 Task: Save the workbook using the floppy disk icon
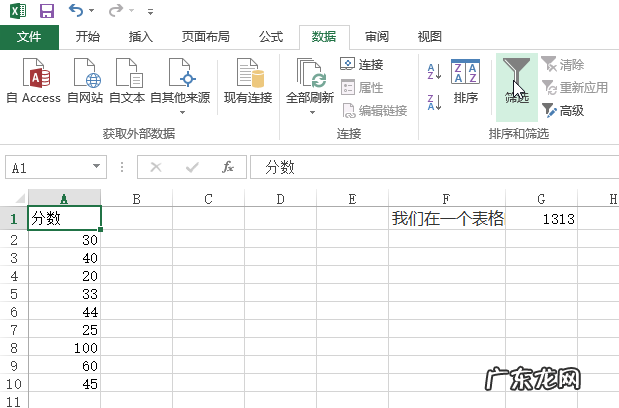point(47,12)
